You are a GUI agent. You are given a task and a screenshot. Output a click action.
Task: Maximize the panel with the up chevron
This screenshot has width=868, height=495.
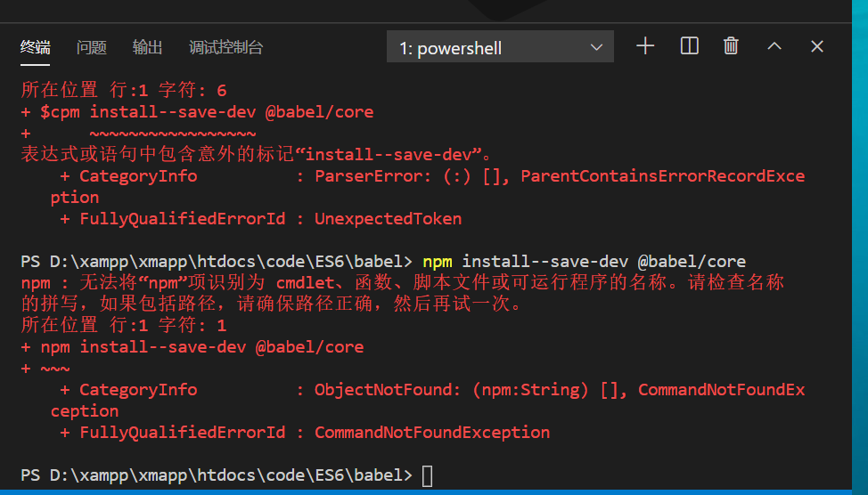(774, 46)
